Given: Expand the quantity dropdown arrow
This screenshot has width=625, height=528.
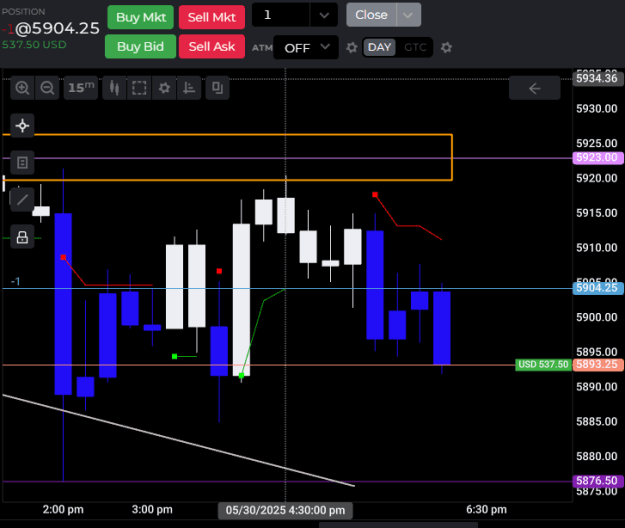Looking at the screenshot, I should pos(324,15).
